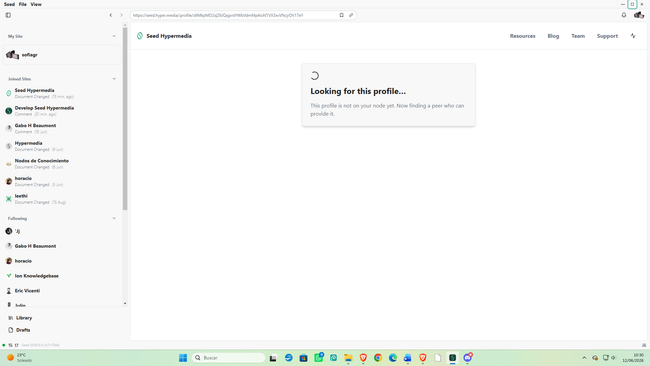
Task: Open Discord from taskbar
Action: pyautogui.click(x=468, y=358)
